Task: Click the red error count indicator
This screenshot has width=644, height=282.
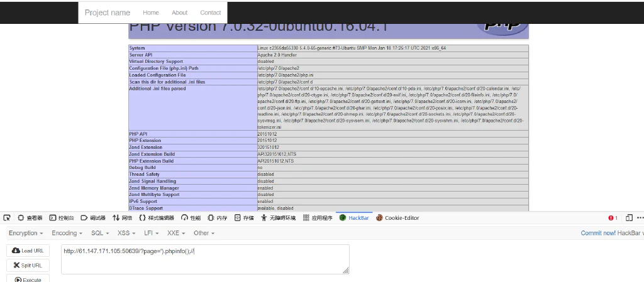Action: (x=613, y=218)
